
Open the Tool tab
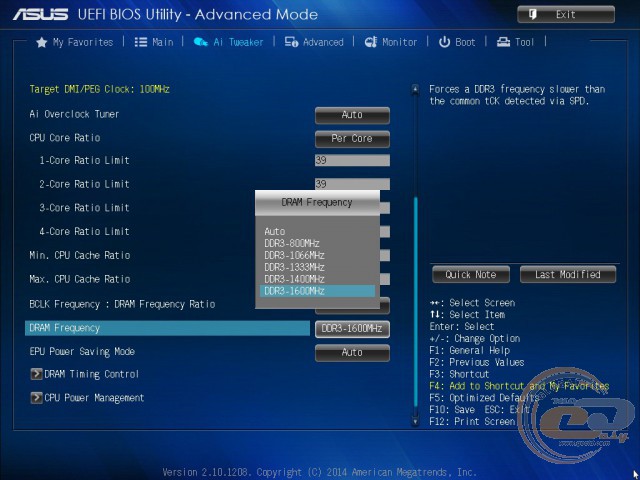click(x=524, y=42)
